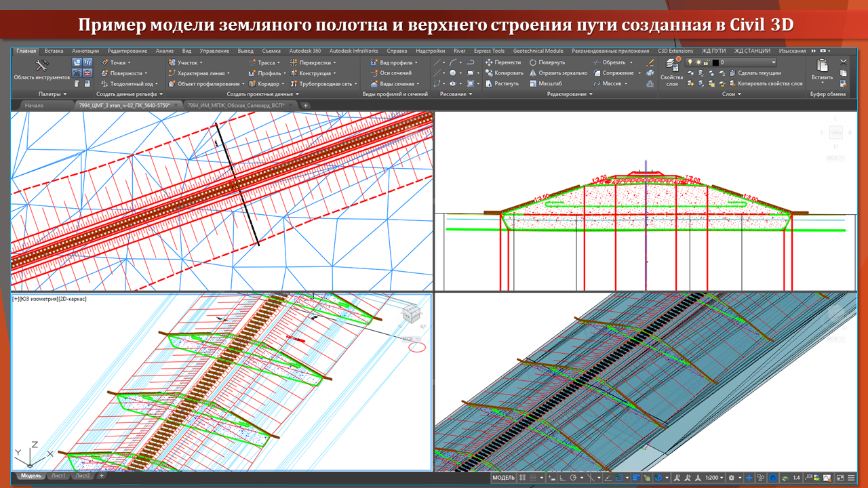
Task: Select the Сопряжение fillet tool
Action: click(616, 73)
